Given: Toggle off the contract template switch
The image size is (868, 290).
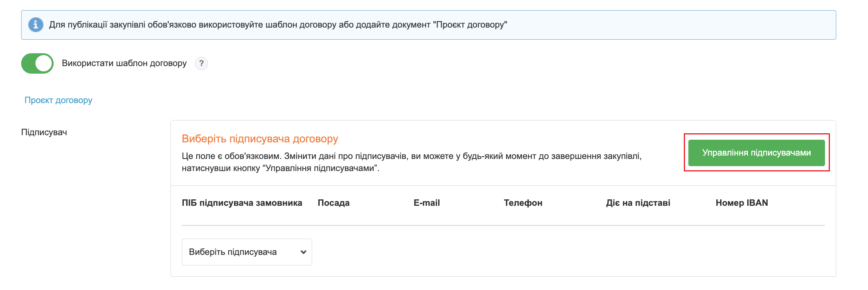Looking at the screenshot, I should pos(37,63).
